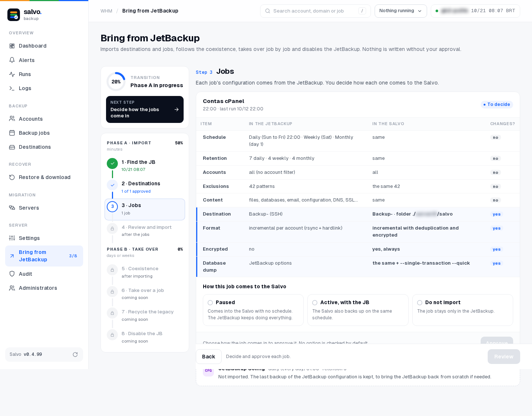Open step 1 Find the JB
Viewport: 532px width, 416px height.
pos(145,165)
